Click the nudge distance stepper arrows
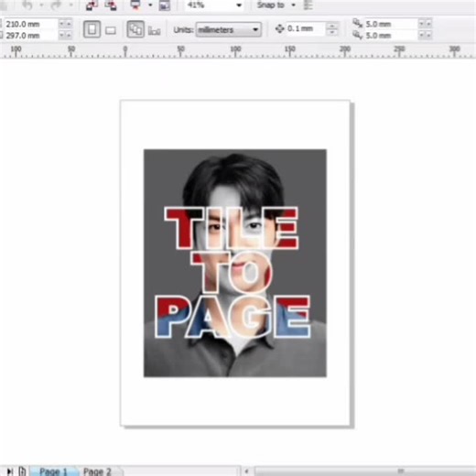This screenshot has width=476, height=476. click(x=332, y=29)
